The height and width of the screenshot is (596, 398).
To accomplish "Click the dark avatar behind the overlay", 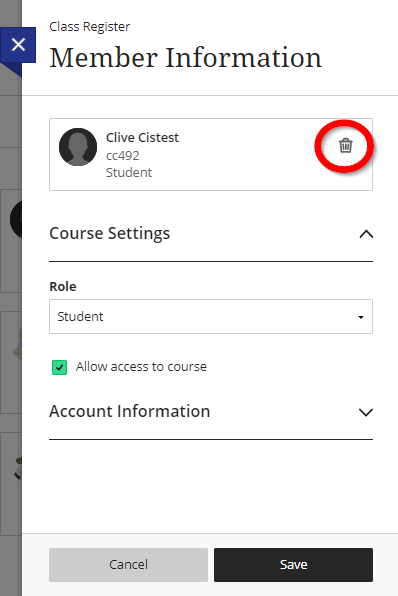I will click(16, 220).
